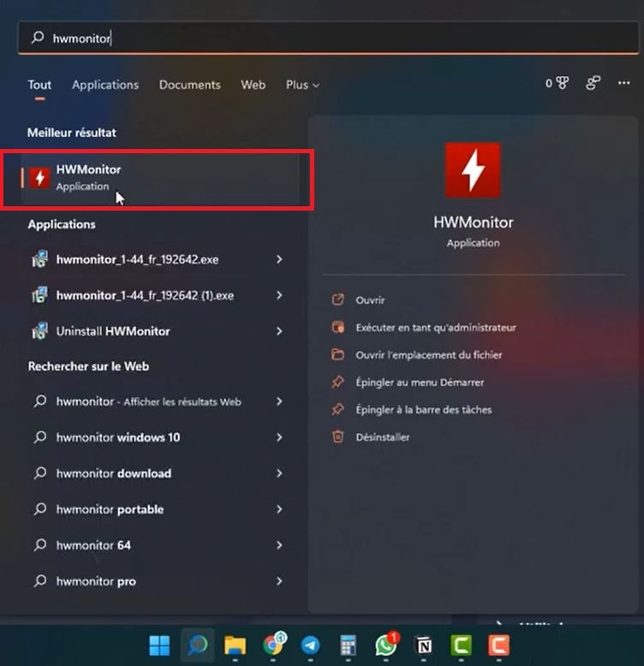
Task: Click small HWMonitor lightning icon in best result
Action: point(39,178)
